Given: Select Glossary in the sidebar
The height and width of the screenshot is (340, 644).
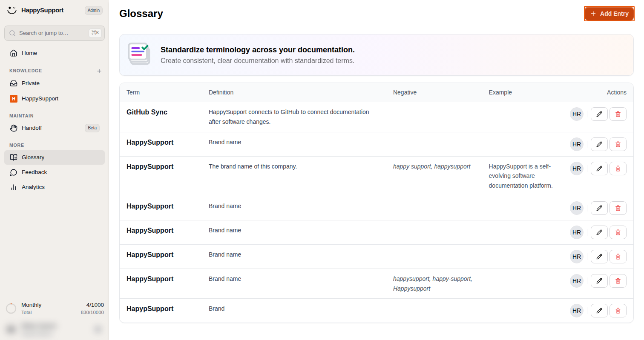Looking at the screenshot, I should click(x=55, y=157).
